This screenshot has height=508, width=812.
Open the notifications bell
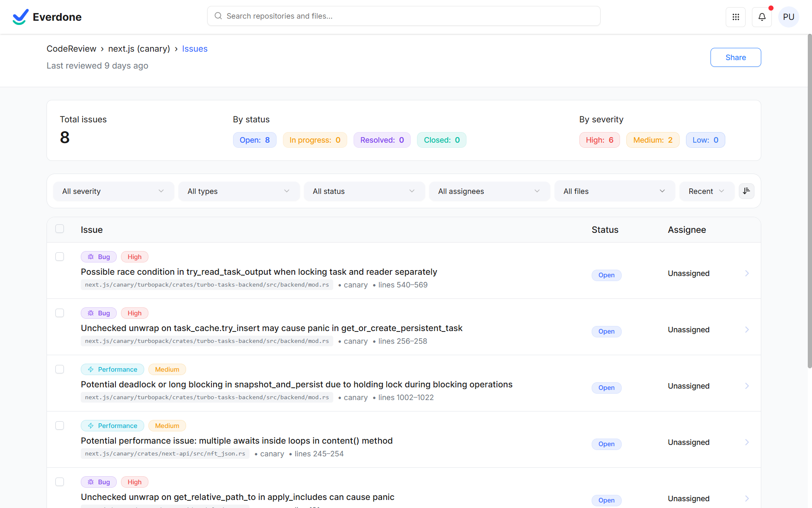click(x=762, y=17)
